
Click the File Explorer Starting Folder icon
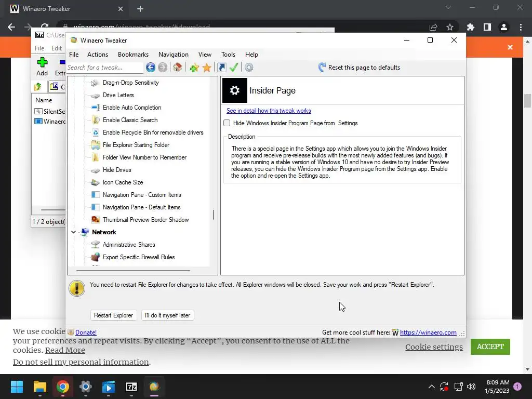tap(96, 145)
